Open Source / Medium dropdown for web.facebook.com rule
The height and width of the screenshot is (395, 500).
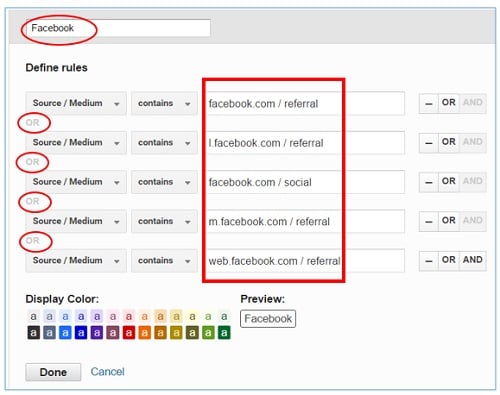[x=76, y=261]
